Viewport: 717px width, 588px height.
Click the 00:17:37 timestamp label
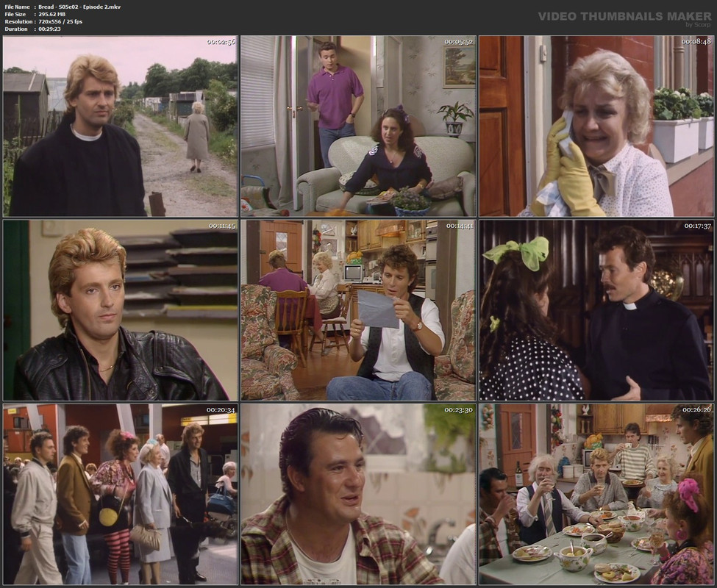[x=698, y=226]
